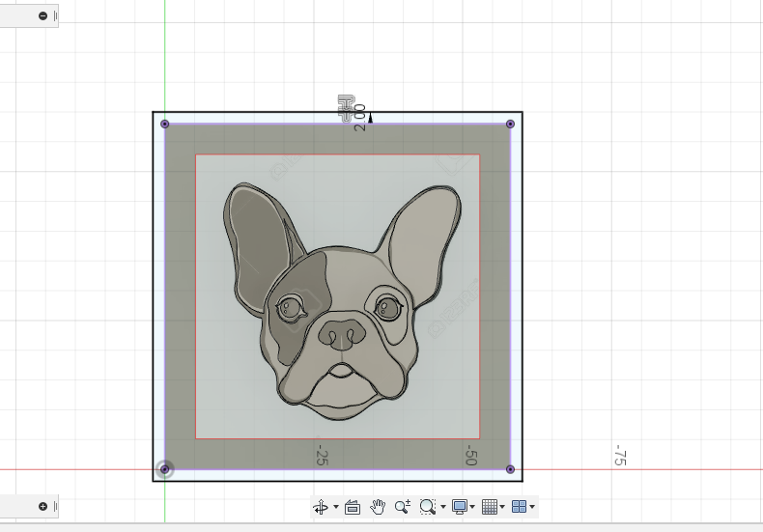Click the 2.00 dimension value
Image resolution: width=763 pixels, height=532 pixels.
[360, 117]
